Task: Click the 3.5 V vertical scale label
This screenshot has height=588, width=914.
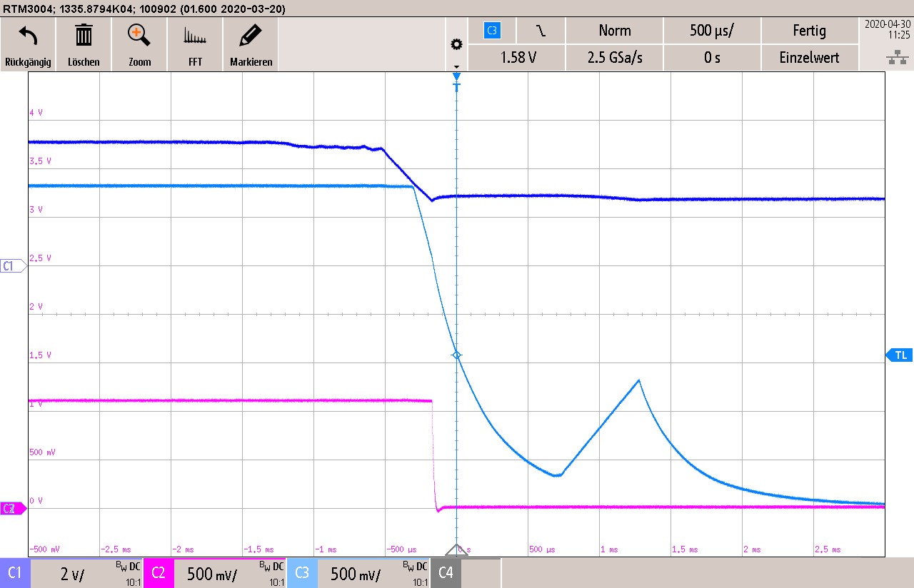Action: (40, 161)
